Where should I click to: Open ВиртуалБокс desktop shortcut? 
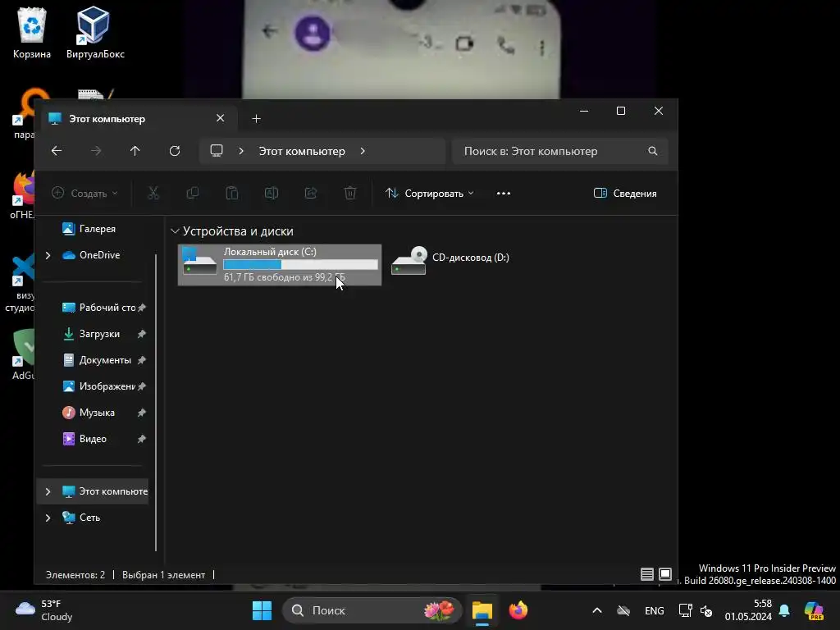95,33
